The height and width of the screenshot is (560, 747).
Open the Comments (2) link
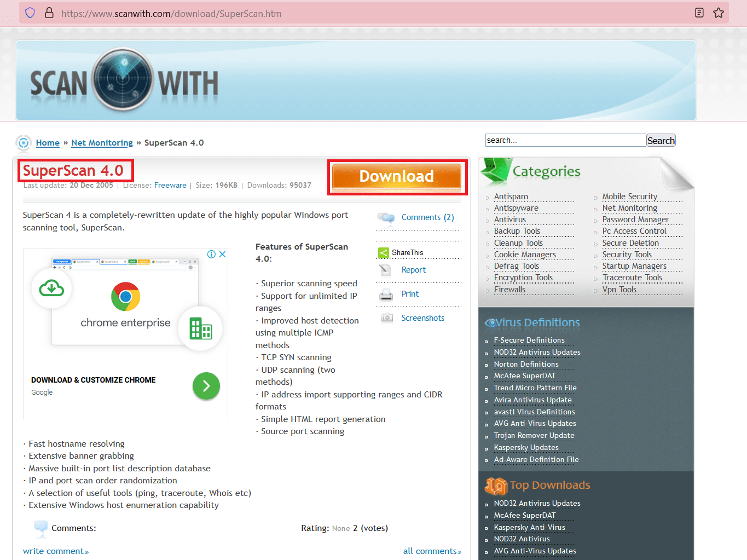pos(428,217)
